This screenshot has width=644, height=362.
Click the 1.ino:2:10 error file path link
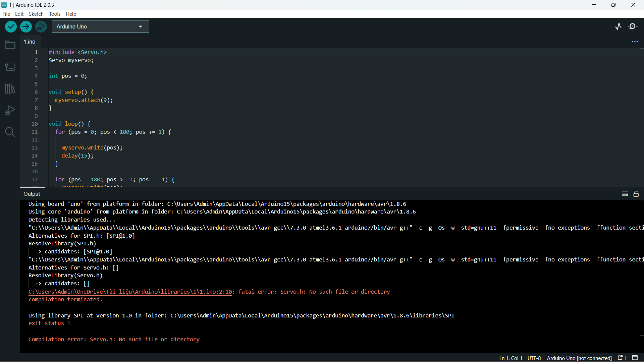coord(130,292)
